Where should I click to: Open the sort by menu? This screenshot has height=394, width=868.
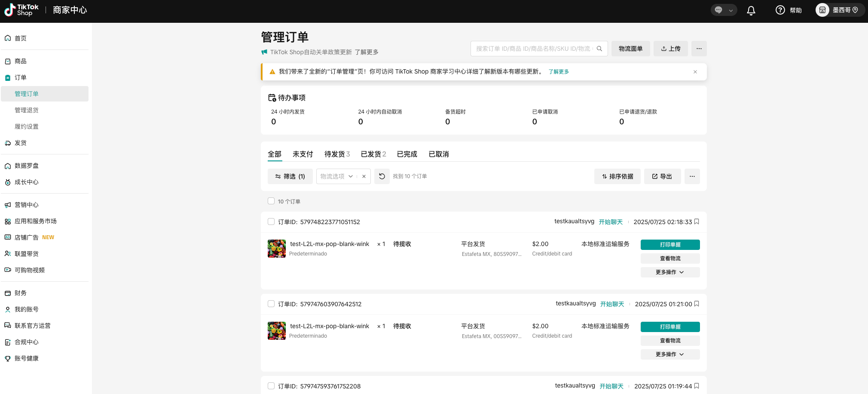point(617,176)
